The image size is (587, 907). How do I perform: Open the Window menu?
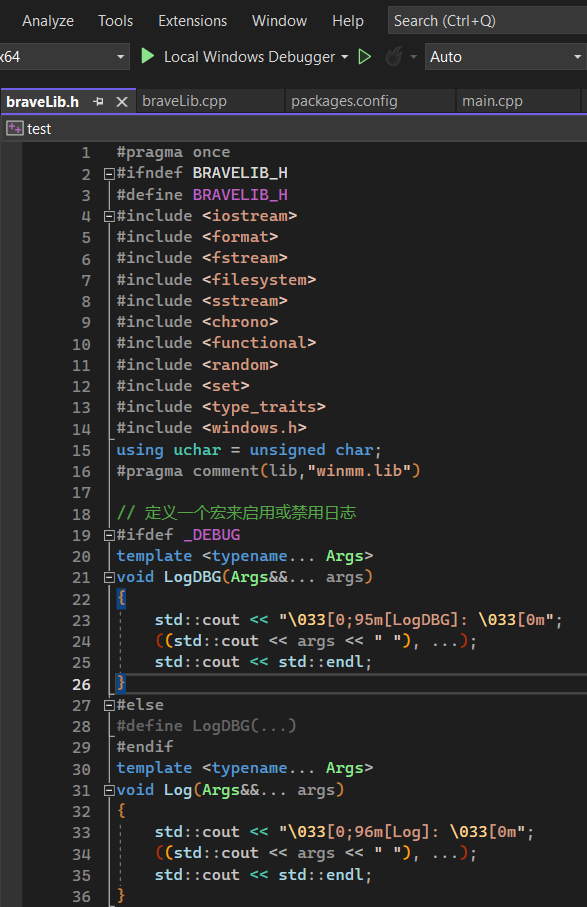279,21
